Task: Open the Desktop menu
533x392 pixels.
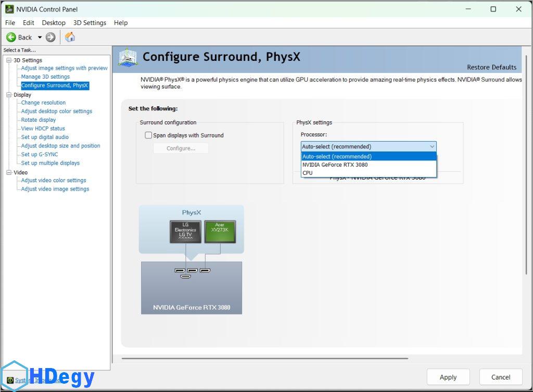Action: 54,23
